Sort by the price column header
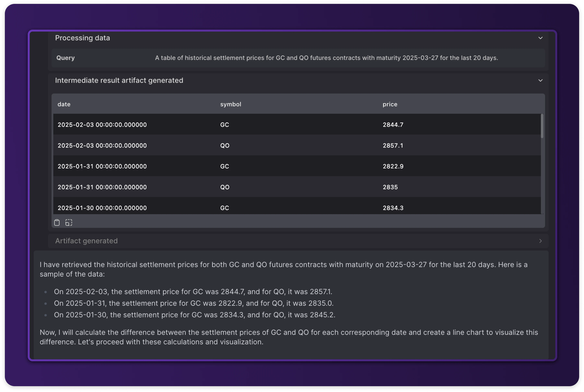 click(390, 104)
